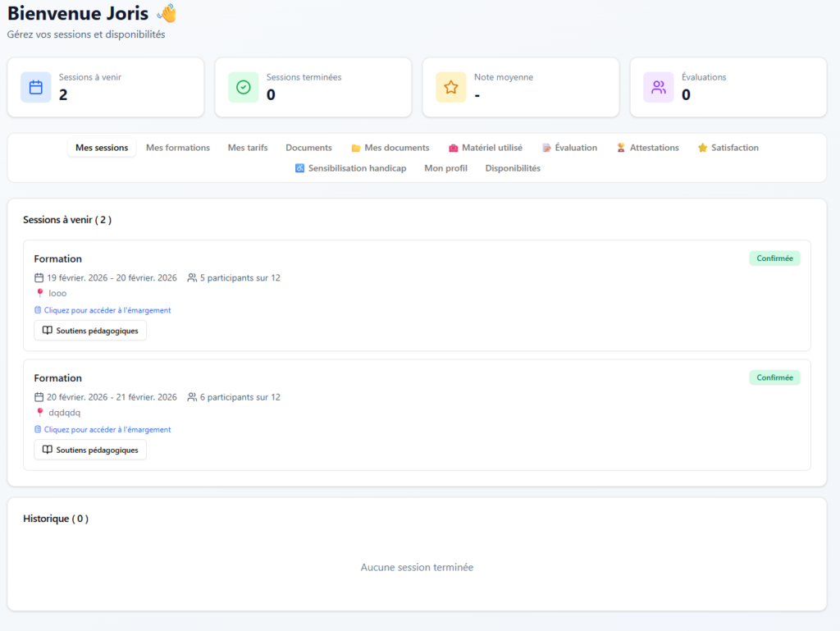The image size is (840, 631).
Task: Click the wheelchair icon beside Sensibilisation handicap
Action: tap(299, 168)
